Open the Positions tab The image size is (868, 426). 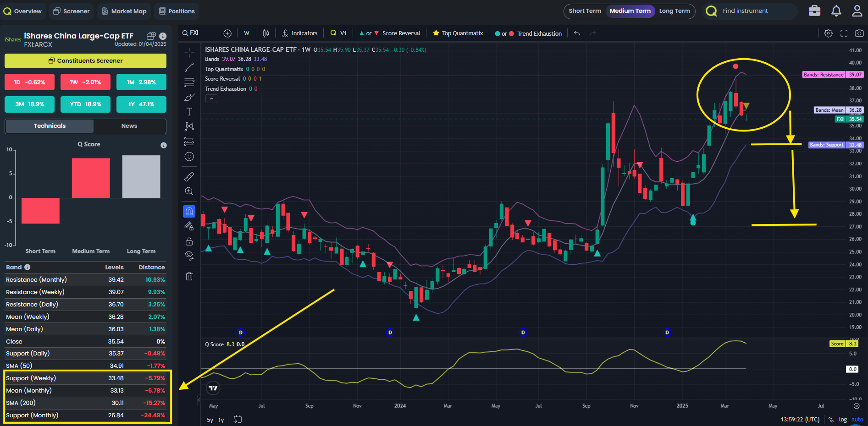[x=177, y=11]
